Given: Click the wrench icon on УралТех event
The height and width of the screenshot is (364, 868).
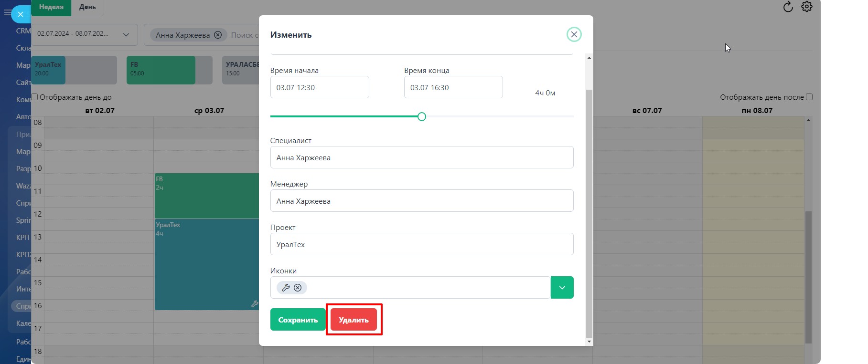Looking at the screenshot, I should (255, 304).
